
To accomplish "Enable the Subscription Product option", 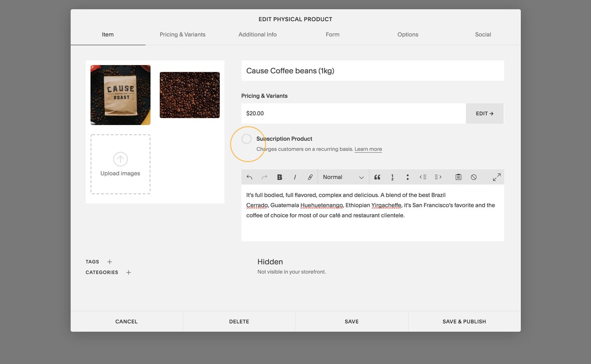I will (x=246, y=138).
